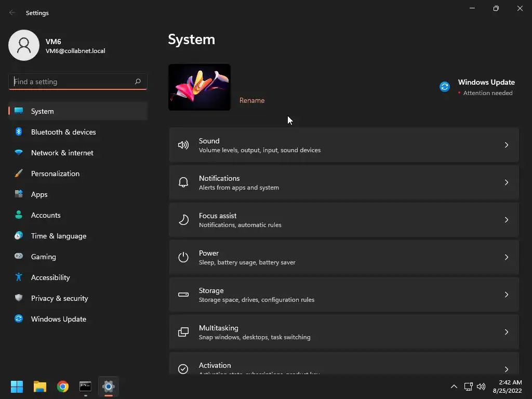Click the Rename link for this PC
This screenshot has height=399, width=532.
pyautogui.click(x=252, y=100)
